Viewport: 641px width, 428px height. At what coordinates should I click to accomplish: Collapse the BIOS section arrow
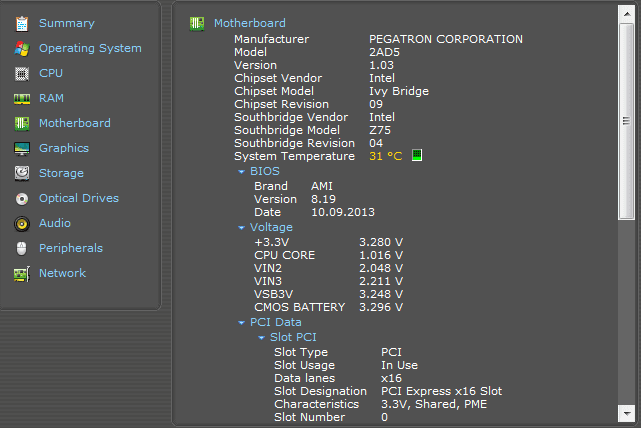241,172
